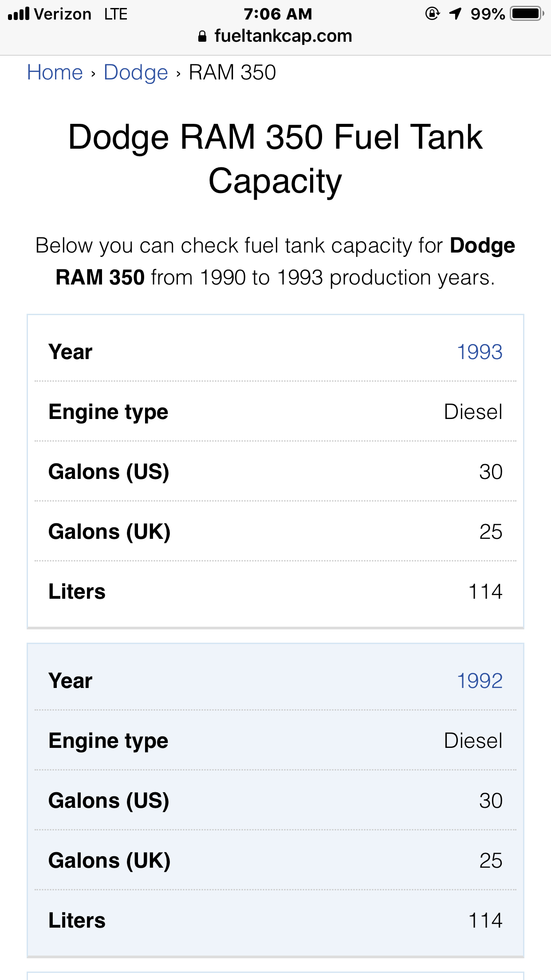The height and width of the screenshot is (980, 551).
Task: Go to the Dodge breadcrumb link
Action: click(136, 72)
